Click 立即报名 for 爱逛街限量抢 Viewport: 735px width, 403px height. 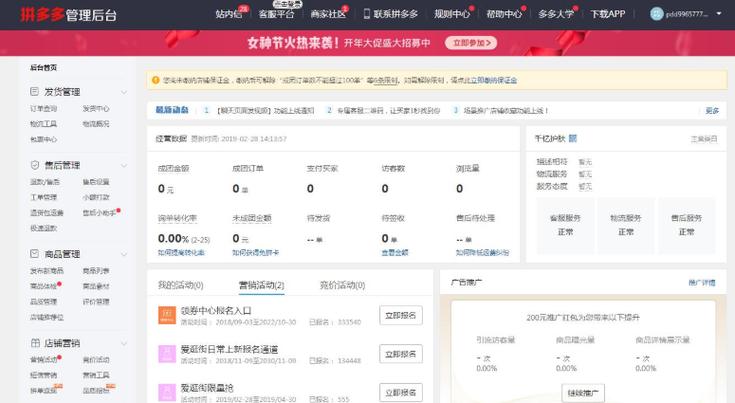click(x=401, y=392)
